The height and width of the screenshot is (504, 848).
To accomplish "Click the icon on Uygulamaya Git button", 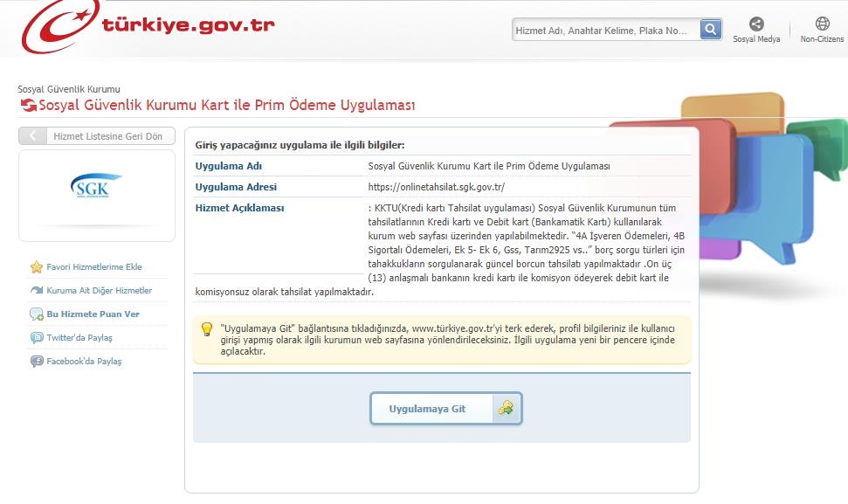I will tap(506, 408).
